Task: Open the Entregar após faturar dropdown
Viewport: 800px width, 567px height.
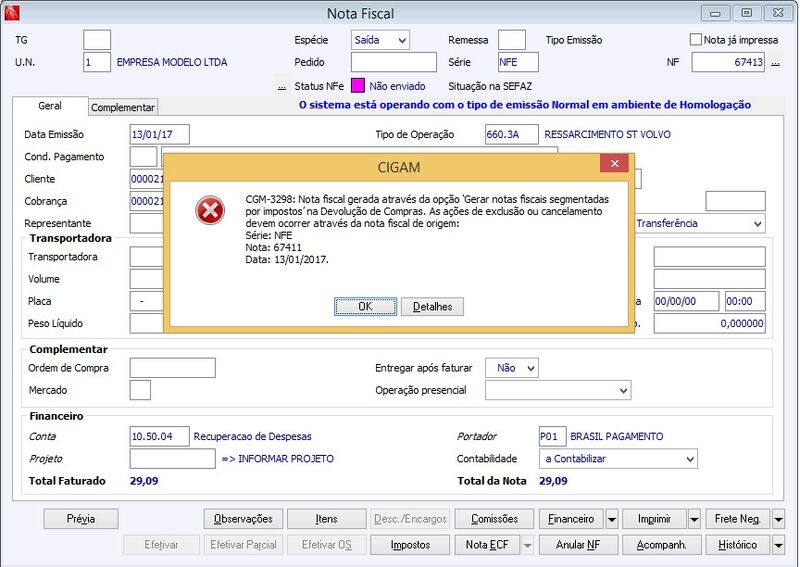Action: click(x=511, y=368)
